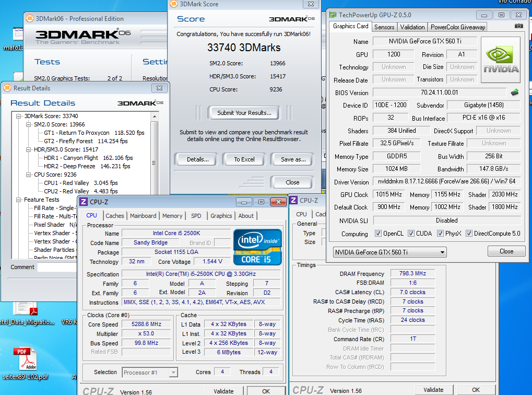Click Submit Your Results button
This screenshot has width=532, height=395.
pos(244,113)
